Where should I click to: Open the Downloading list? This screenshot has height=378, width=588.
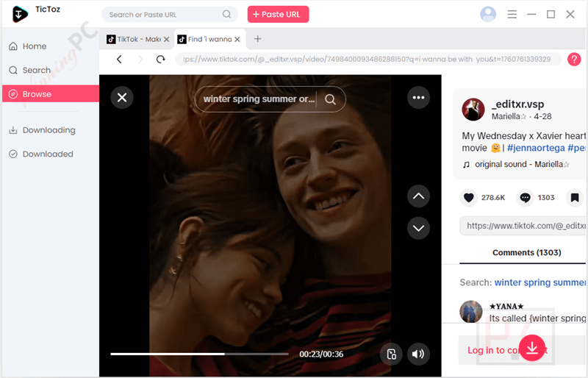51,130
